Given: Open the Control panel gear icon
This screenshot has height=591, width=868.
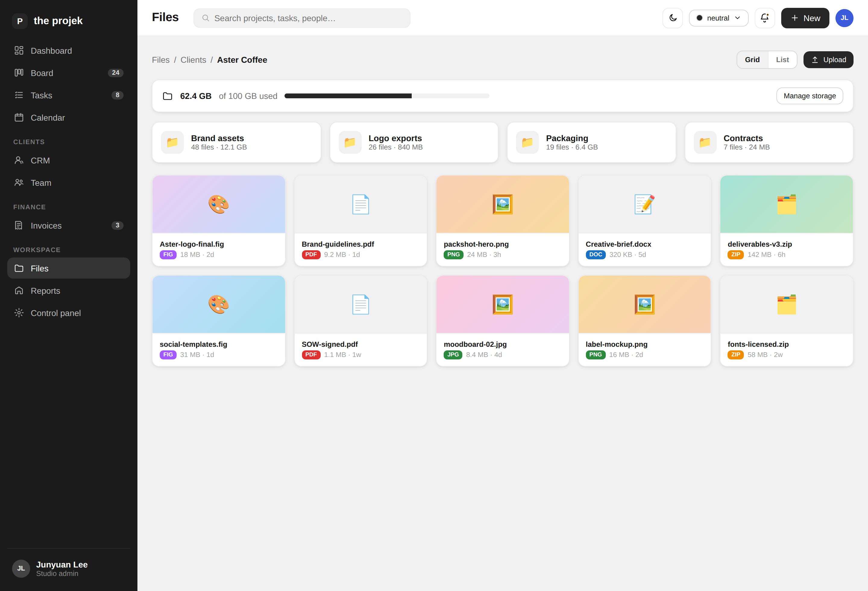Looking at the screenshot, I should tap(19, 313).
